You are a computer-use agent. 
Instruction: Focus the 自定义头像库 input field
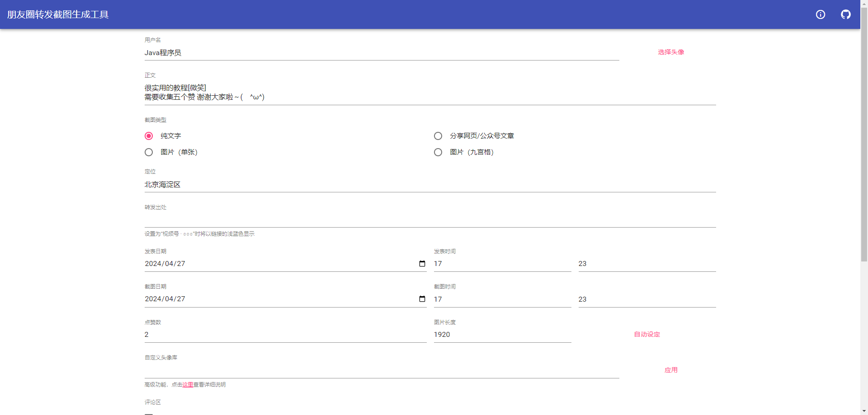(382, 370)
